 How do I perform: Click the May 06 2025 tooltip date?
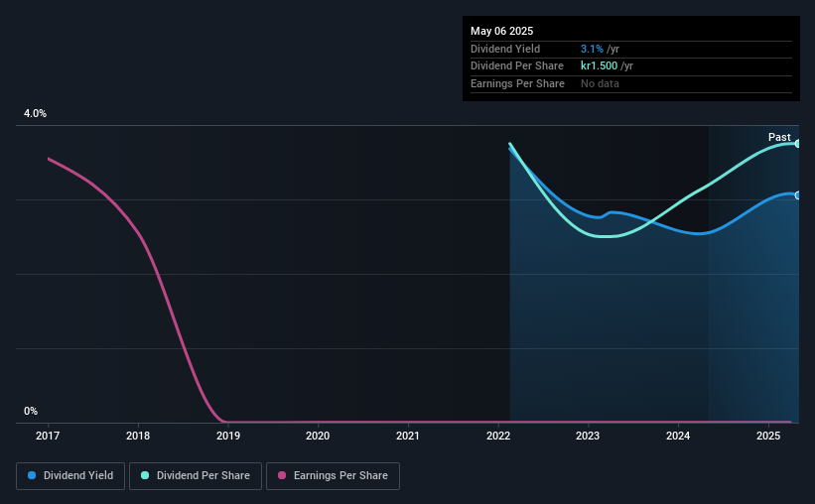click(x=501, y=31)
